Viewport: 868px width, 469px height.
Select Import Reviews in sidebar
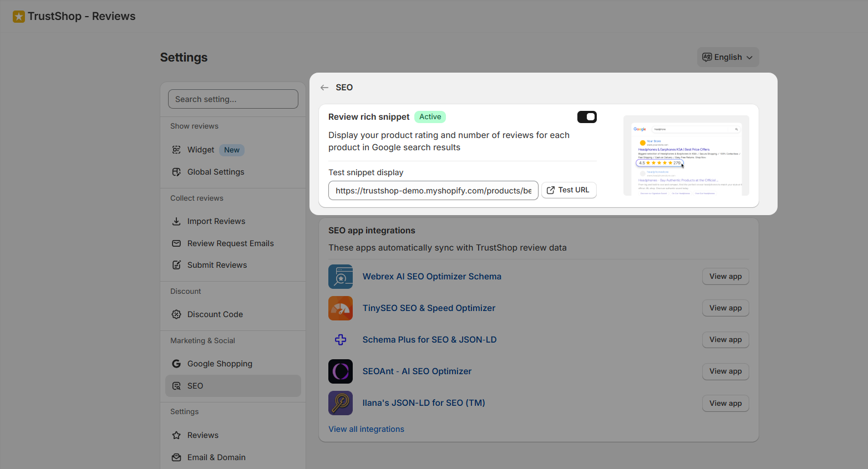click(x=216, y=221)
